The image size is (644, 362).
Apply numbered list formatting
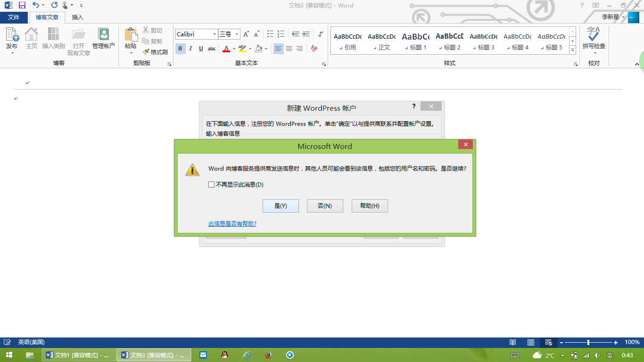(281, 34)
